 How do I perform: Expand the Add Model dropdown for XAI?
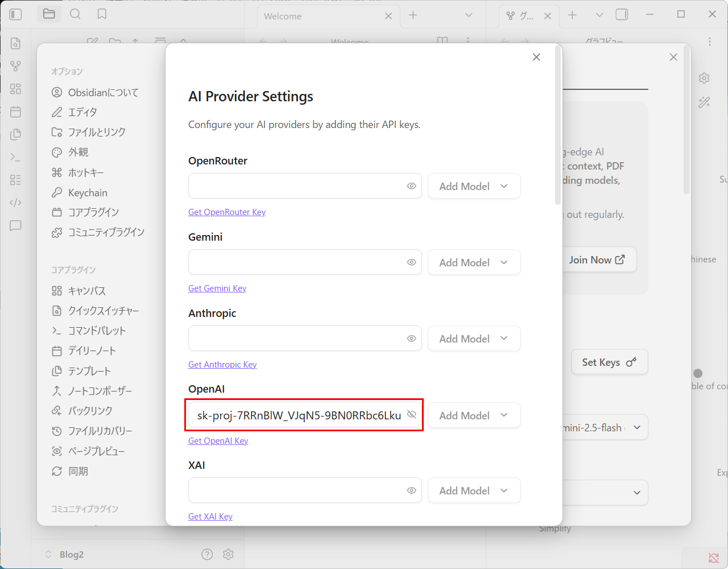(x=474, y=490)
